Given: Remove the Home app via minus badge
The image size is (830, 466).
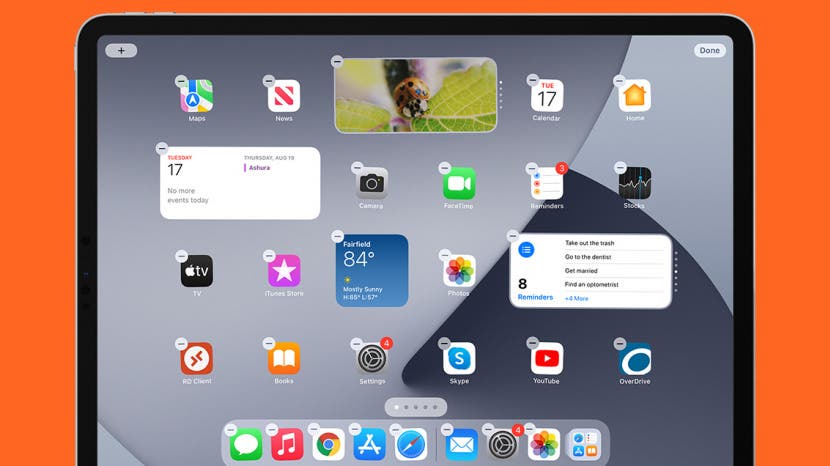Looking at the screenshot, I should [619, 81].
